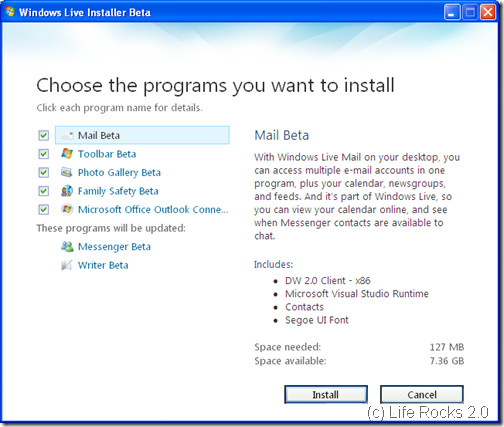This screenshot has width=504, height=427.
Task: Uncheck the Toolbar Beta checkbox
Action: click(x=43, y=154)
